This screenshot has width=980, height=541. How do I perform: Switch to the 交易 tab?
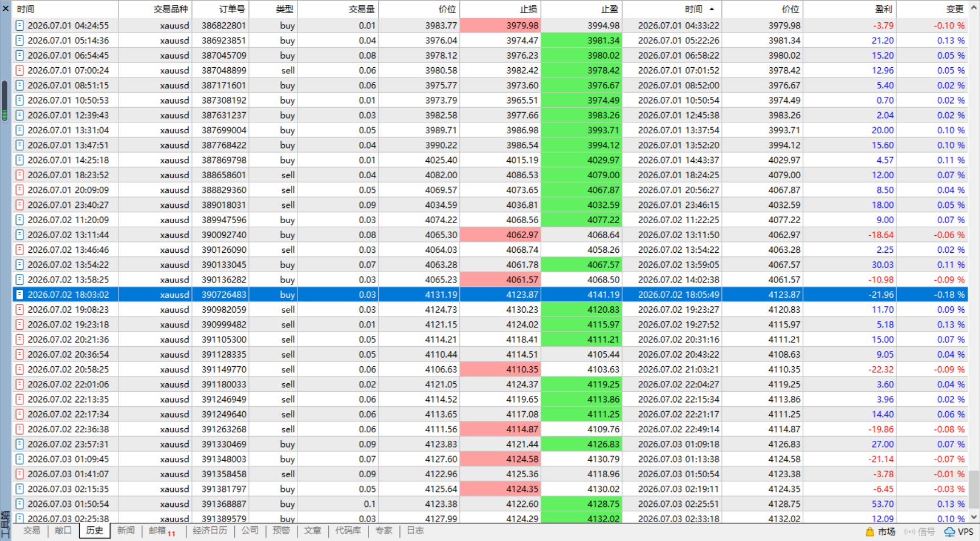tap(31, 531)
